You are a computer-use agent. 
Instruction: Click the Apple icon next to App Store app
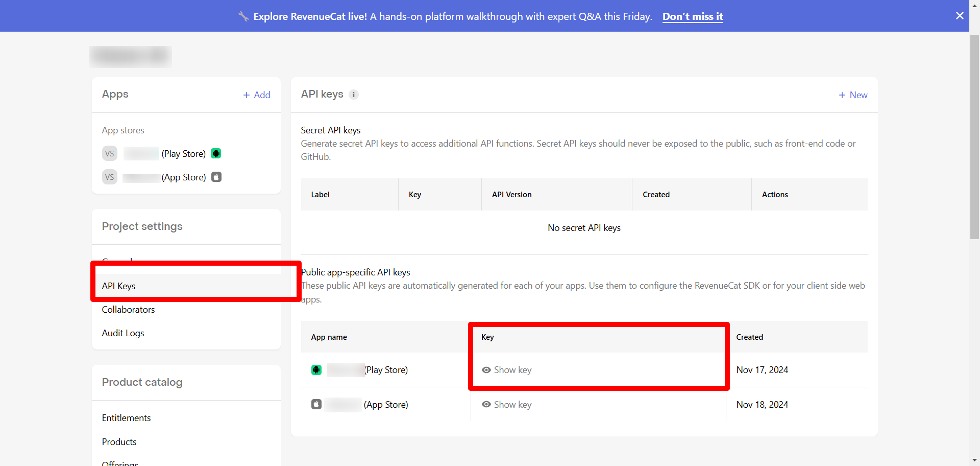[x=216, y=177]
